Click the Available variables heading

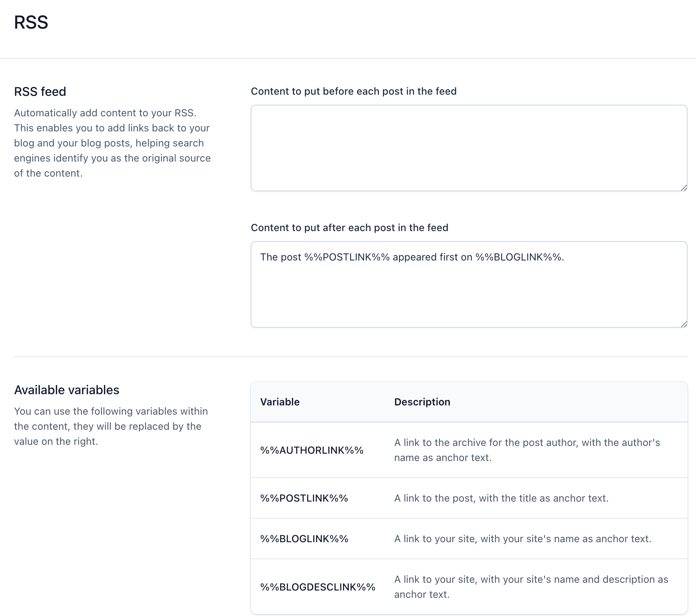[66, 390]
